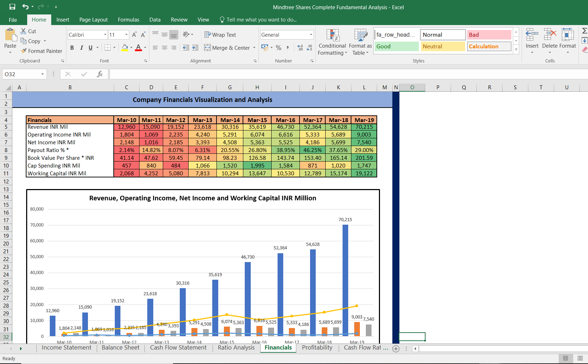Apply the Normal cell style
588x364 pixels.
pos(443,35)
